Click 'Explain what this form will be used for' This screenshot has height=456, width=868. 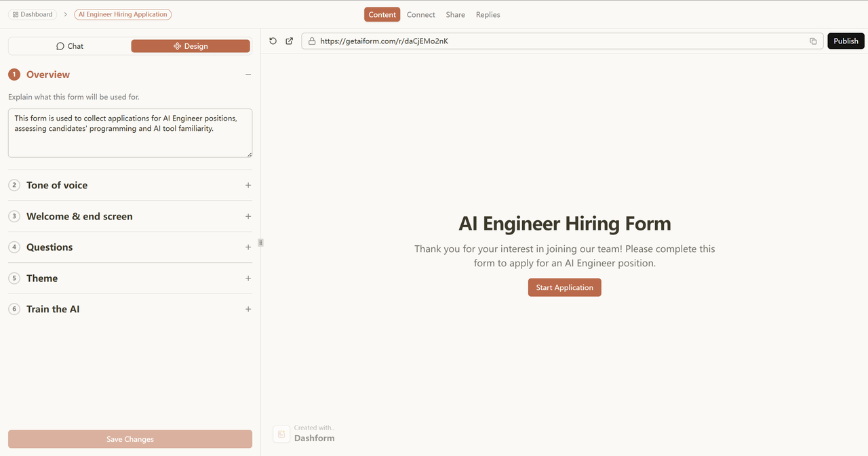[74, 97]
